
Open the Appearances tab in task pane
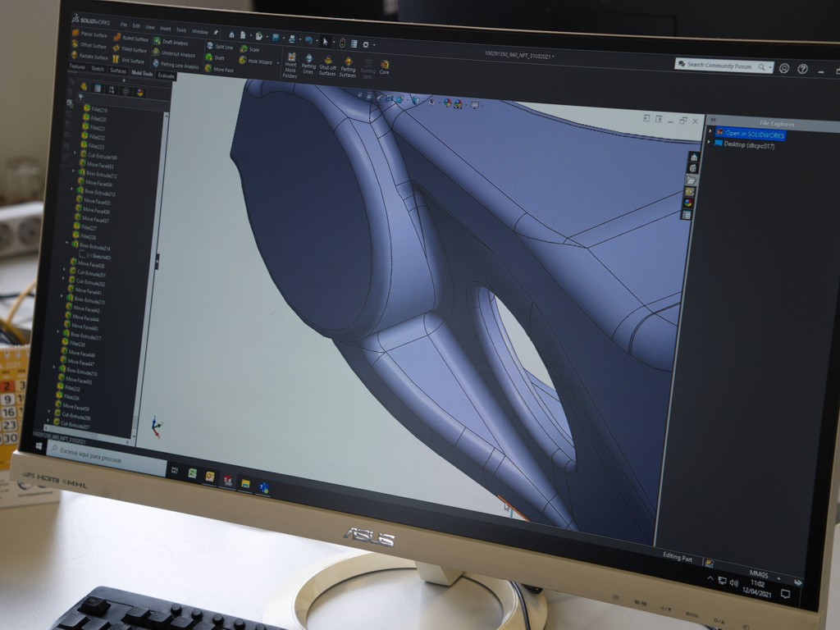(688, 203)
